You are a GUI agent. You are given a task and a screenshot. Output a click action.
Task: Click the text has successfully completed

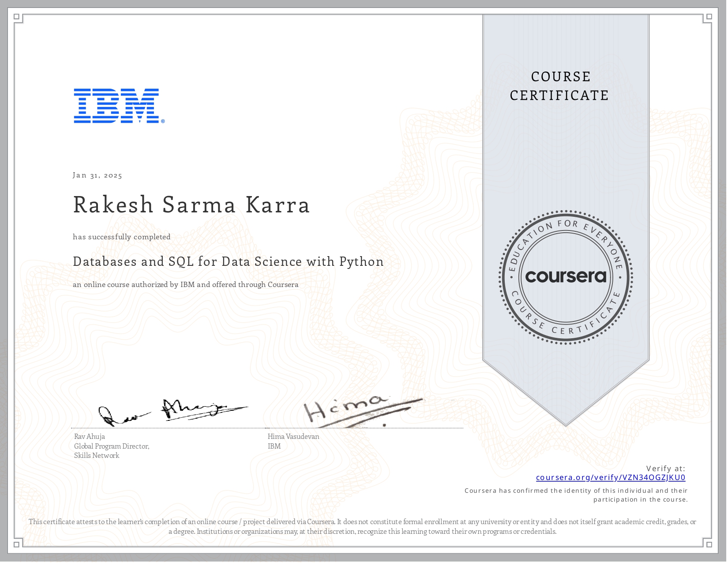coord(121,237)
